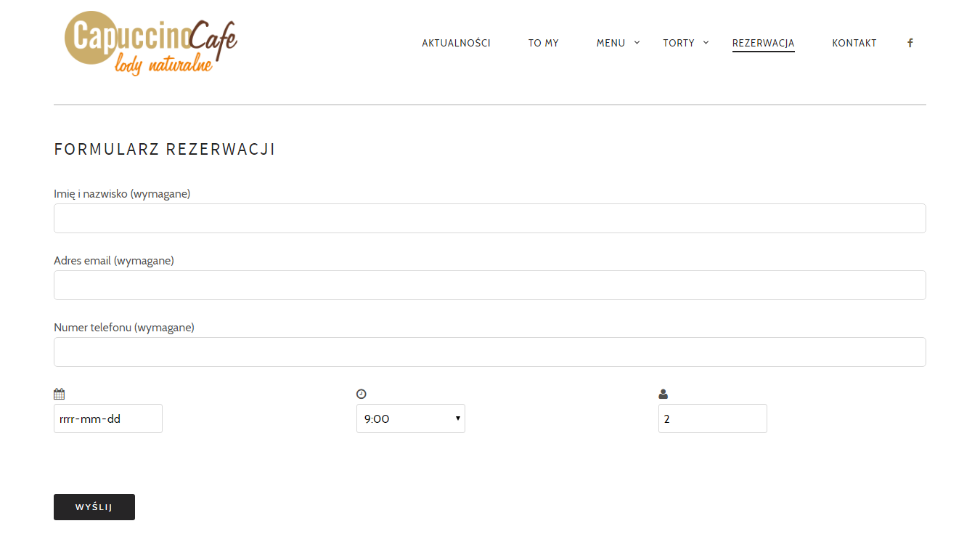
Task: Select the Numer telefonu input
Action: pos(489,352)
